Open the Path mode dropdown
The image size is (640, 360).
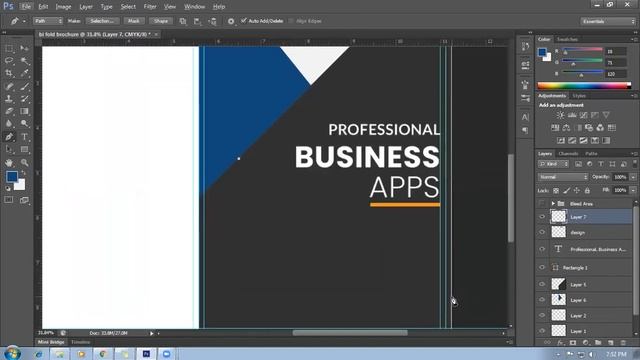[x=48, y=21]
